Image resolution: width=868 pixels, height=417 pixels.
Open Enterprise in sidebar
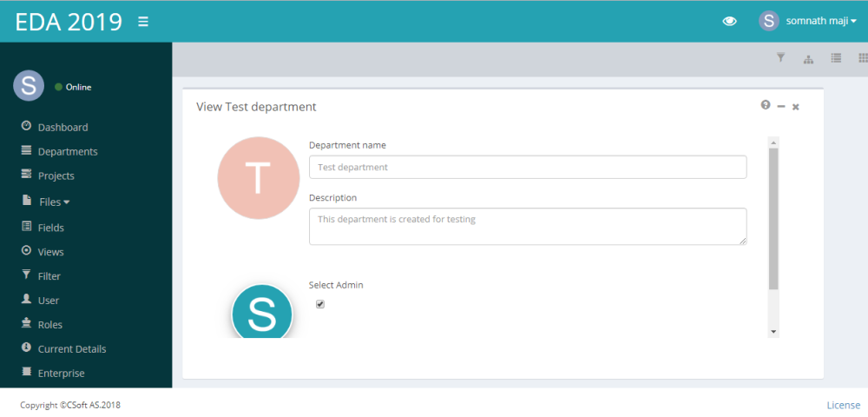pyautogui.click(x=61, y=374)
